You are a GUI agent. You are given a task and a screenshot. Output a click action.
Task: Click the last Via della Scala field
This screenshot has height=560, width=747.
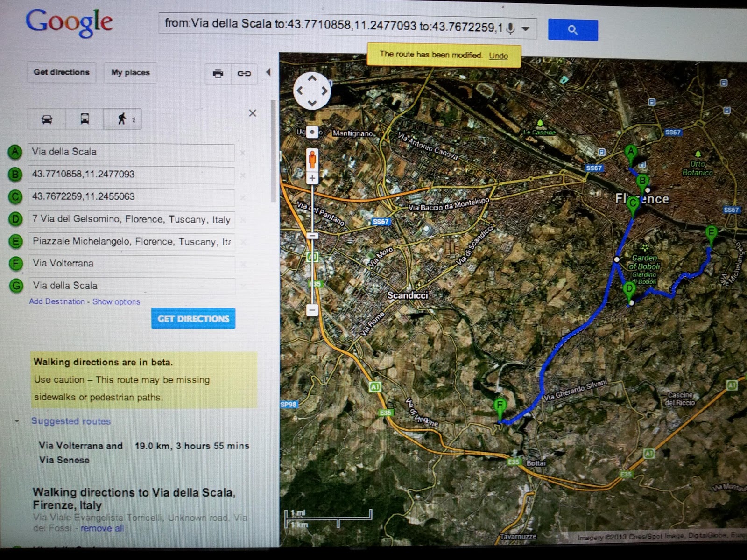click(132, 286)
